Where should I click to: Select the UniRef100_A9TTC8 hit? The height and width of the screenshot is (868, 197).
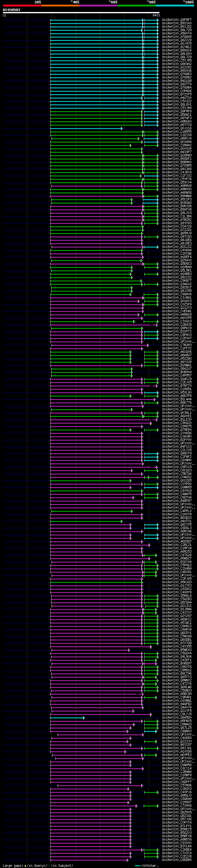point(177,125)
